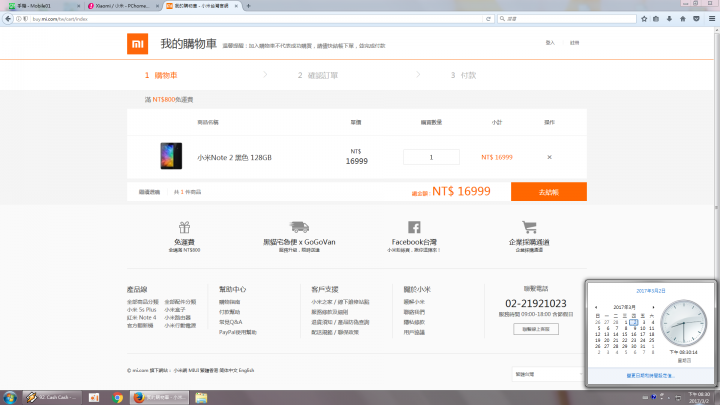Remove Mi Note 2 from cart (×)
Viewport: 720px width, 405px height.
(549, 157)
